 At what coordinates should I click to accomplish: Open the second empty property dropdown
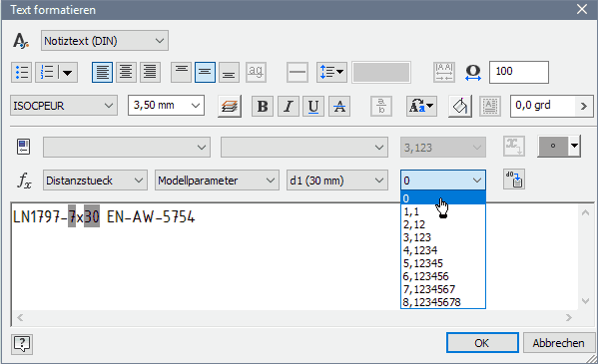click(303, 148)
